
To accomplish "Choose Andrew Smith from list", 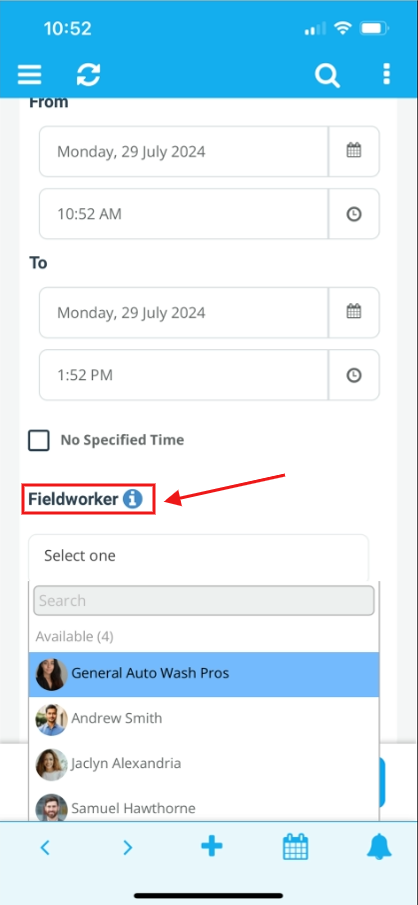I will (204, 719).
